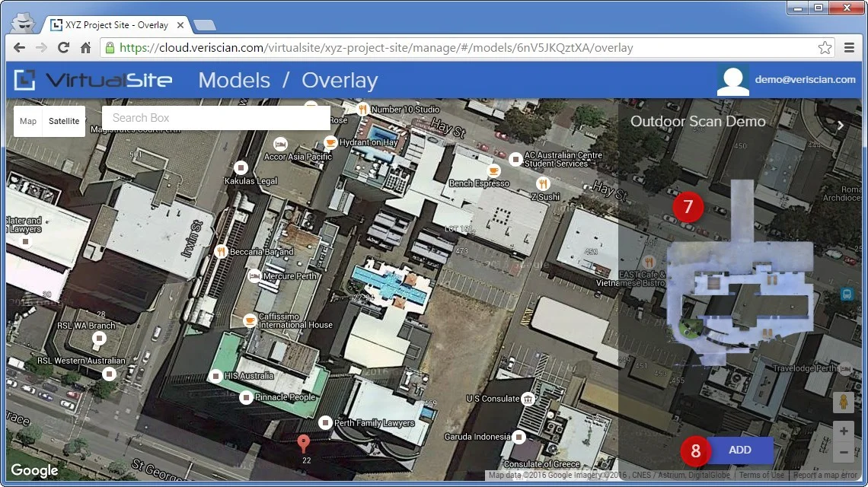Image resolution: width=868 pixels, height=487 pixels.
Task: Click the ADD button
Action: pyautogui.click(x=739, y=450)
